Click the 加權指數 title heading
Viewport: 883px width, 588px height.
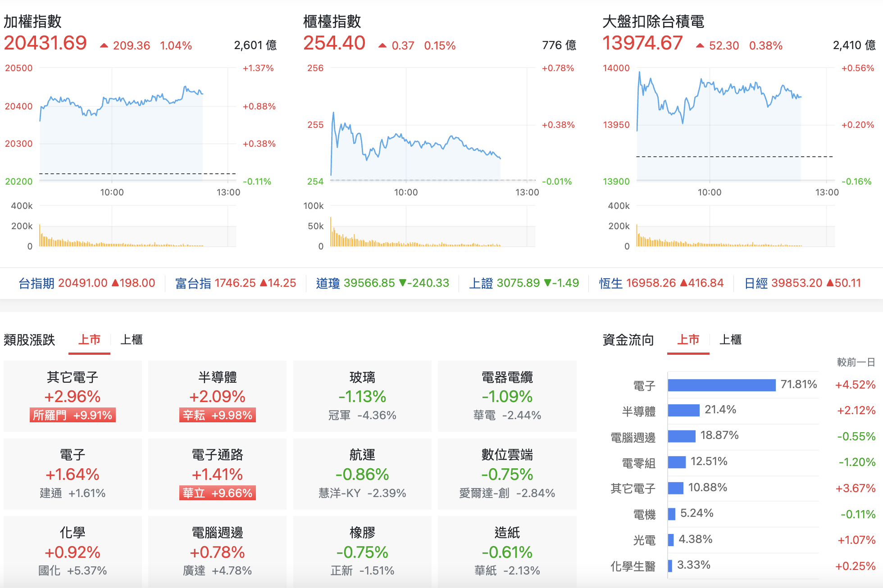coord(32,21)
